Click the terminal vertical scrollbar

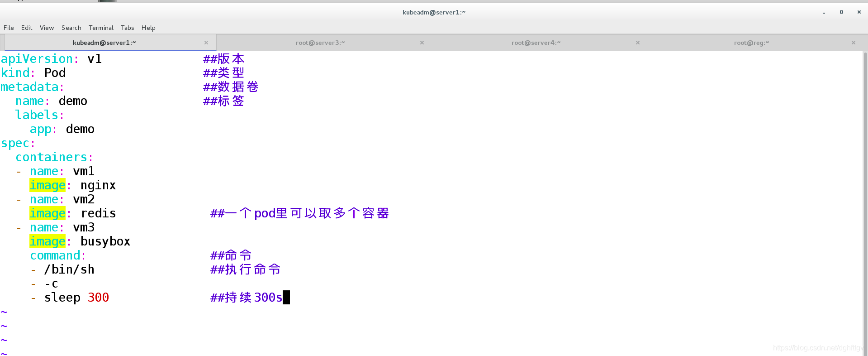pos(865,203)
